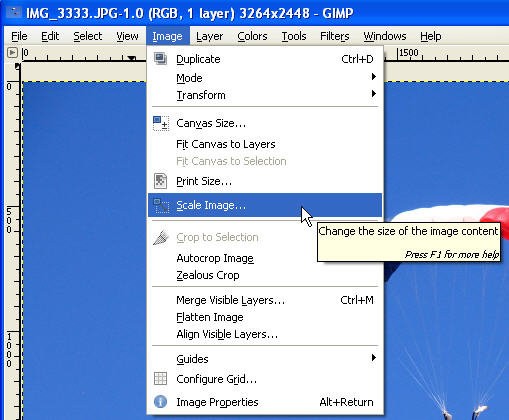Click the Image Properties info icon
This screenshot has height=420, width=509.
pos(160,402)
